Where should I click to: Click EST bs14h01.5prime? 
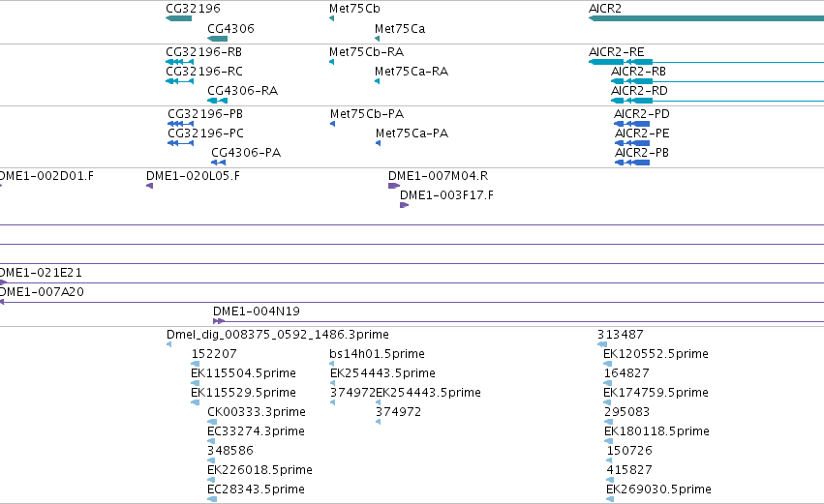[x=331, y=364]
